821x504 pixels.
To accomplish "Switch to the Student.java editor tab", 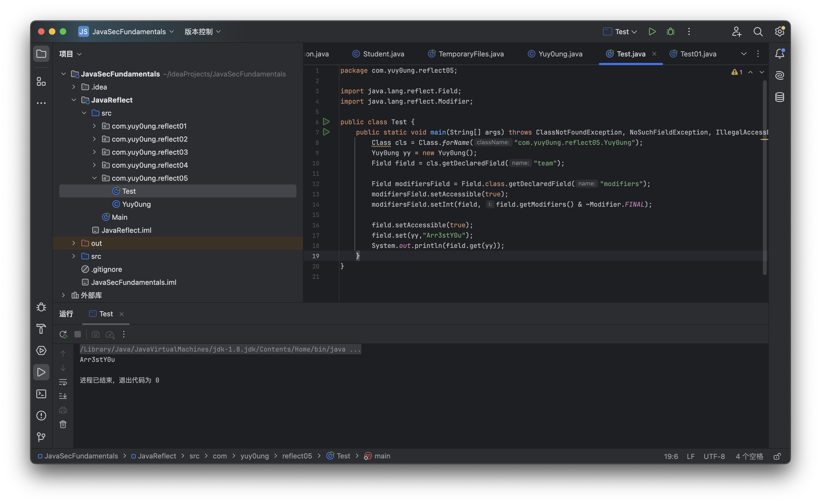I will [x=383, y=54].
